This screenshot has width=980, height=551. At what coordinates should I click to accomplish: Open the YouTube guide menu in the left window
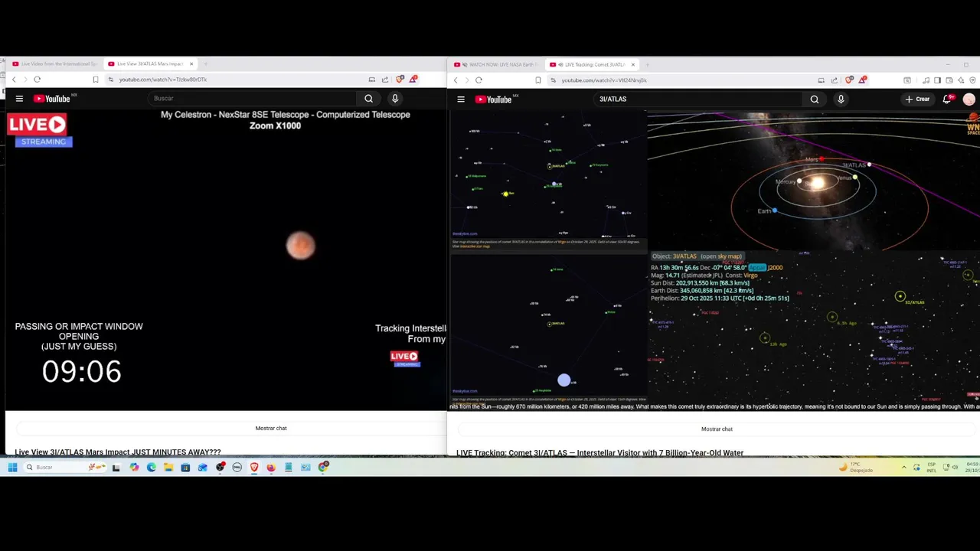click(x=19, y=98)
